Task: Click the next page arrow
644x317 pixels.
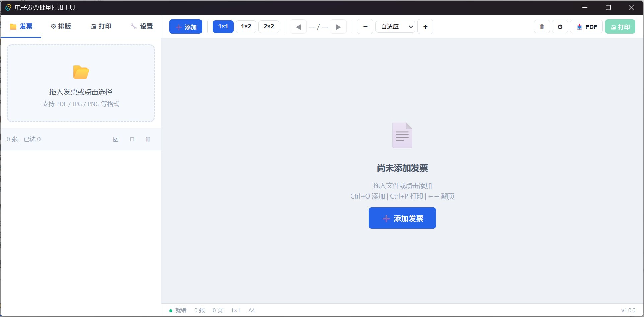Action: [x=338, y=27]
